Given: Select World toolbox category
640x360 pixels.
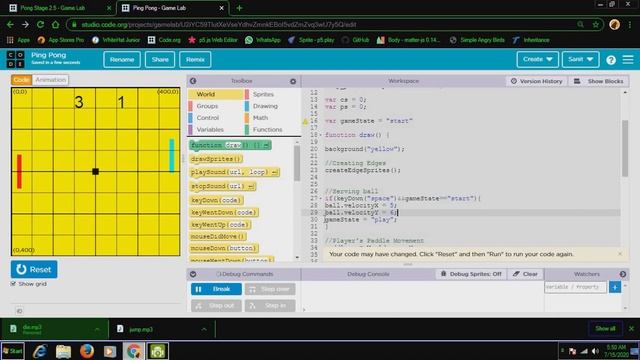Looking at the screenshot, I should (215, 94).
